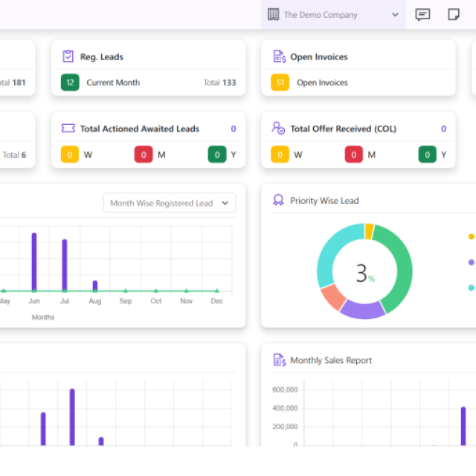Click the Jun bar in registered lead chart

[34, 262]
